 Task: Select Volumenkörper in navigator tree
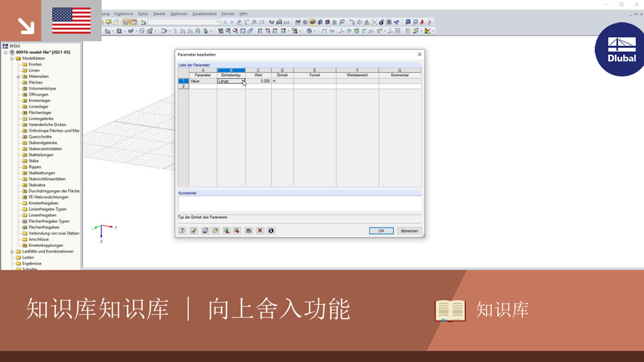point(42,88)
